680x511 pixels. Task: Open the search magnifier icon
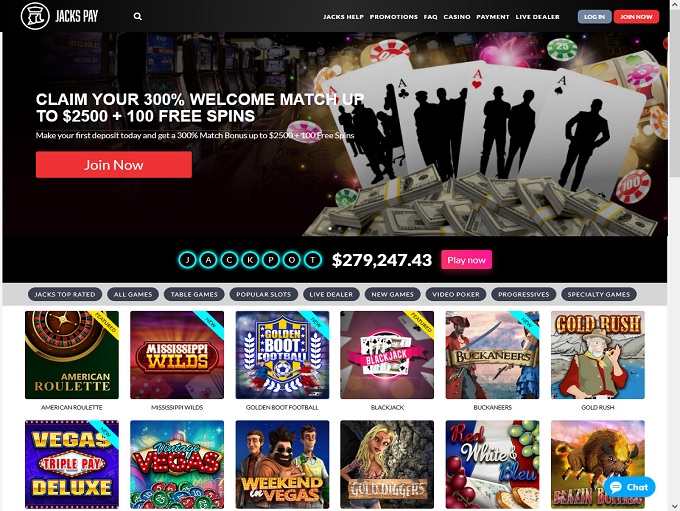click(138, 16)
